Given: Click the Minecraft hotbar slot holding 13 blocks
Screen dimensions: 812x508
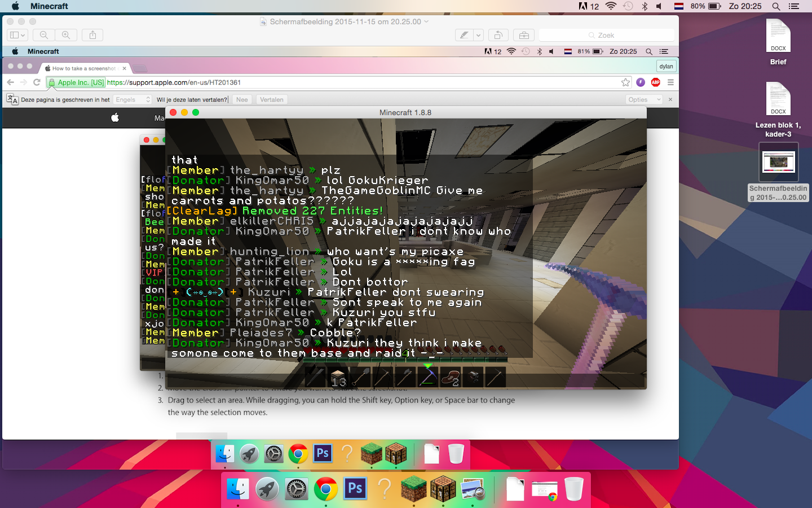Looking at the screenshot, I should tap(338, 377).
